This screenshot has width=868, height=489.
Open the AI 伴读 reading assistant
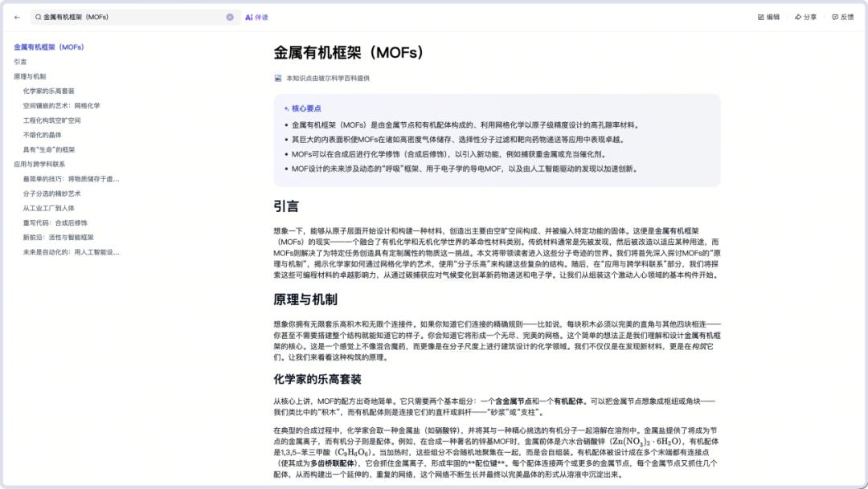tap(258, 16)
